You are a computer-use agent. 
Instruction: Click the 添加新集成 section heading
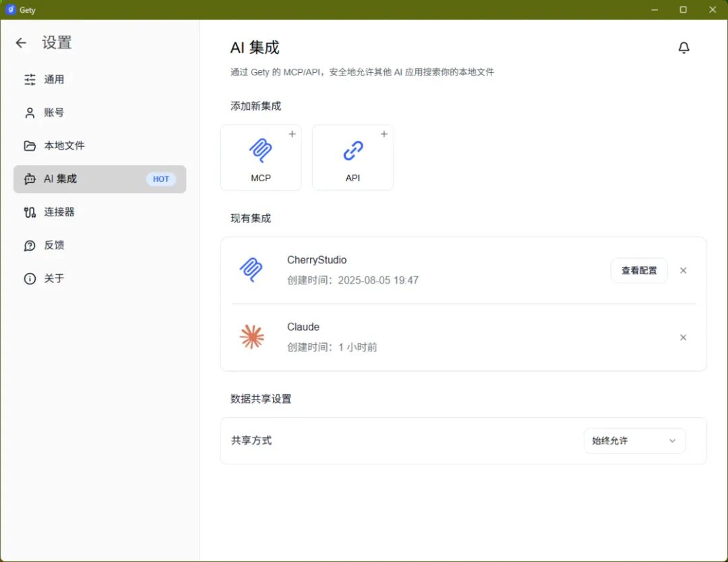point(256,106)
